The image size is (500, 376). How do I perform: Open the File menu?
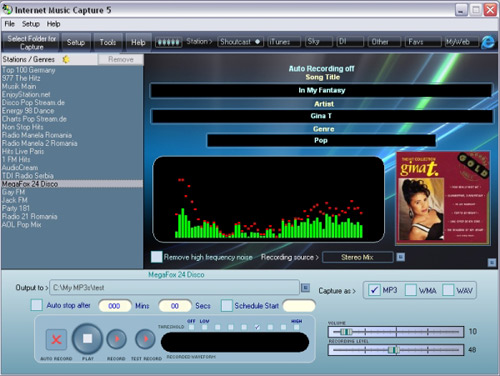[x=9, y=24]
